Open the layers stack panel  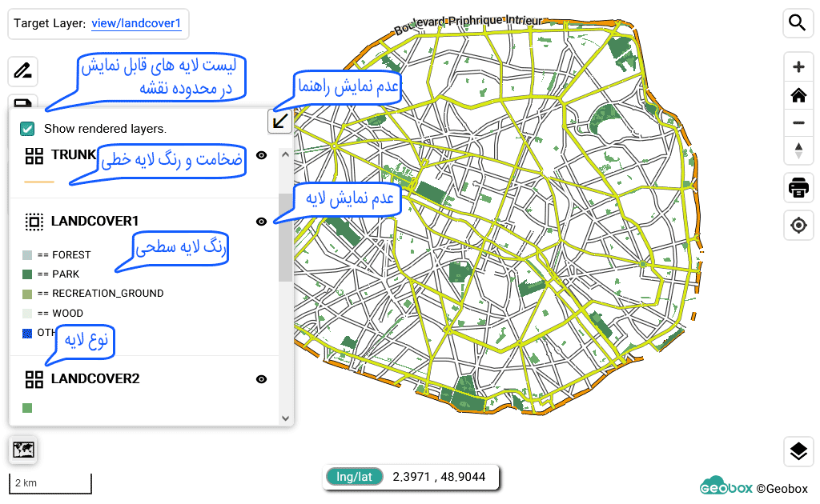click(798, 452)
